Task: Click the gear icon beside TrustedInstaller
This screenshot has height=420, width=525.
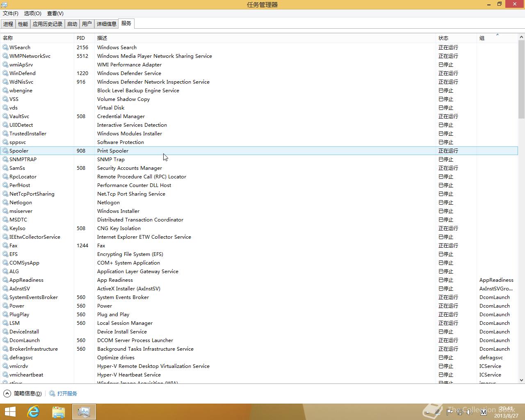Action: (5, 134)
